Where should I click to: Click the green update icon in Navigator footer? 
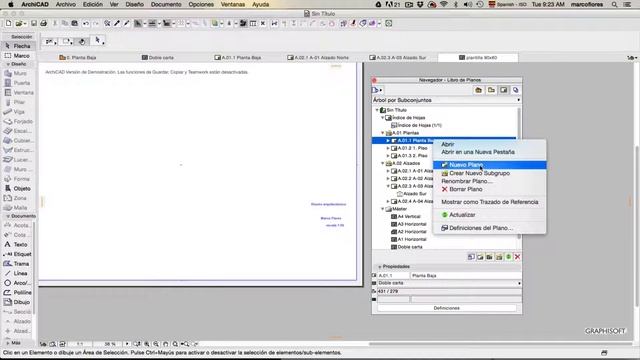tap(509, 257)
